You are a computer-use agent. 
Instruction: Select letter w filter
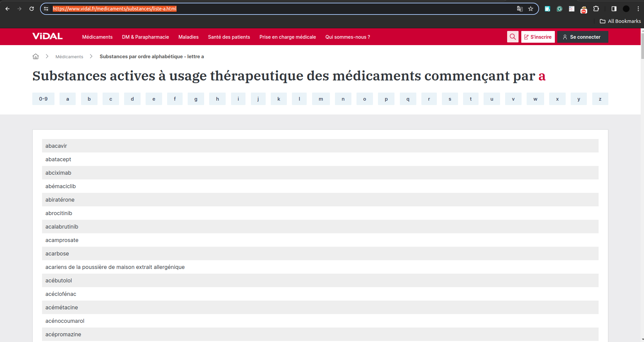tap(535, 99)
